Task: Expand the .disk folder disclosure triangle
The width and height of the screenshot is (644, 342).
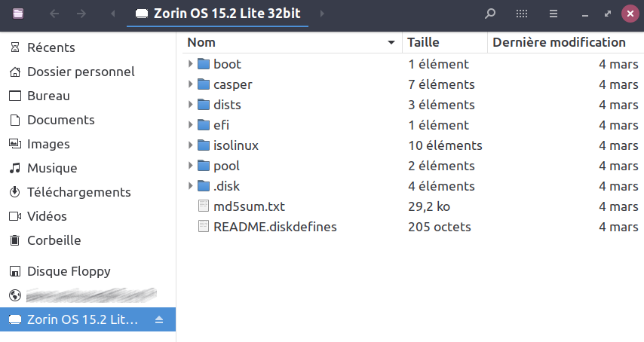Action: [191, 186]
